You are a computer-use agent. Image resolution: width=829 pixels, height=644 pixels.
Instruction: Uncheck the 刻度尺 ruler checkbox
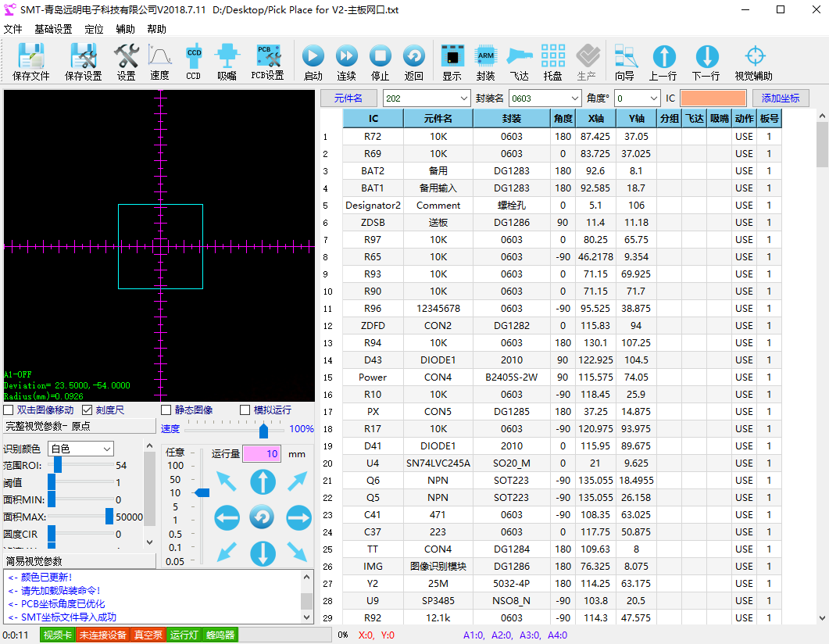(88, 410)
